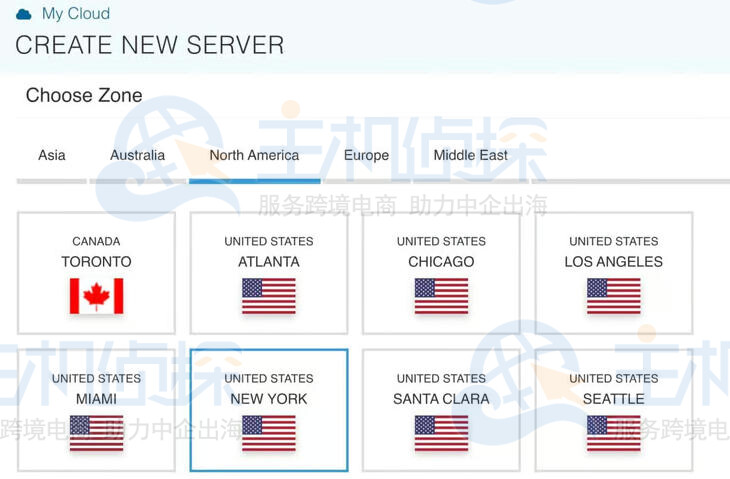
Task: Click the US flag in Los Angeles card
Action: tap(614, 296)
